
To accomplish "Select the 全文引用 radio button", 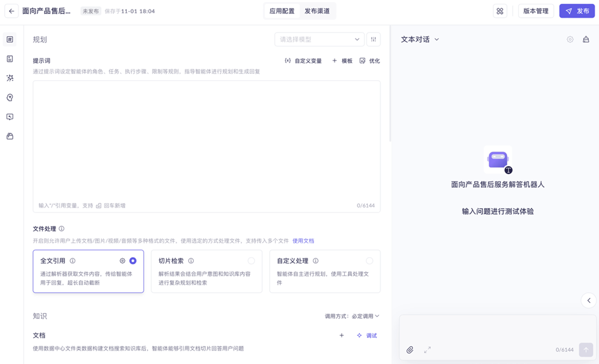I will [x=133, y=261].
